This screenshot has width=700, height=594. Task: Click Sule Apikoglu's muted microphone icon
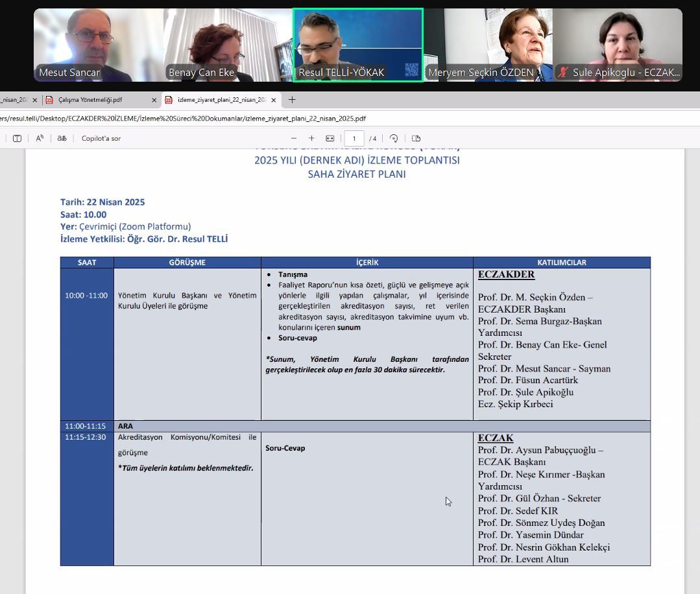pos(563,73)
